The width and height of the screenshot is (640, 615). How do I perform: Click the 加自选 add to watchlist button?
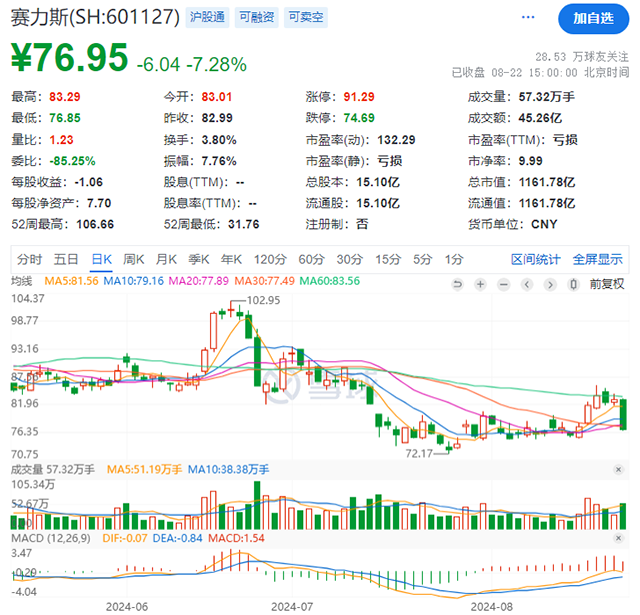593,18
